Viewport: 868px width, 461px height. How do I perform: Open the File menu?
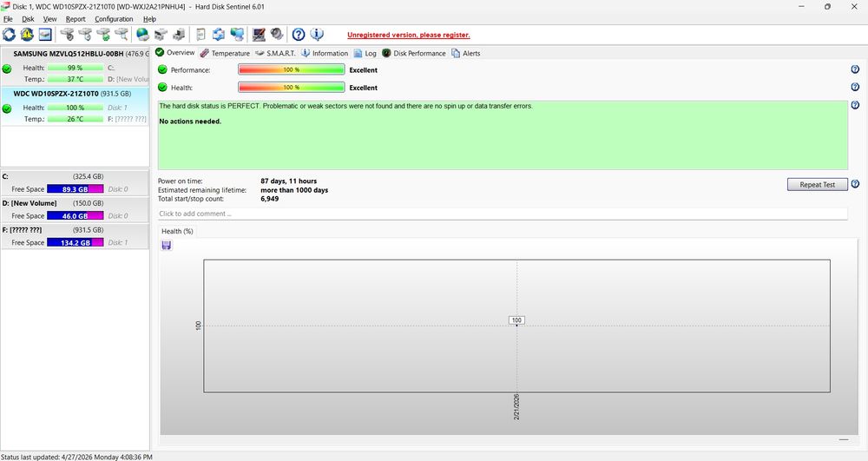(x=8, y=19)
